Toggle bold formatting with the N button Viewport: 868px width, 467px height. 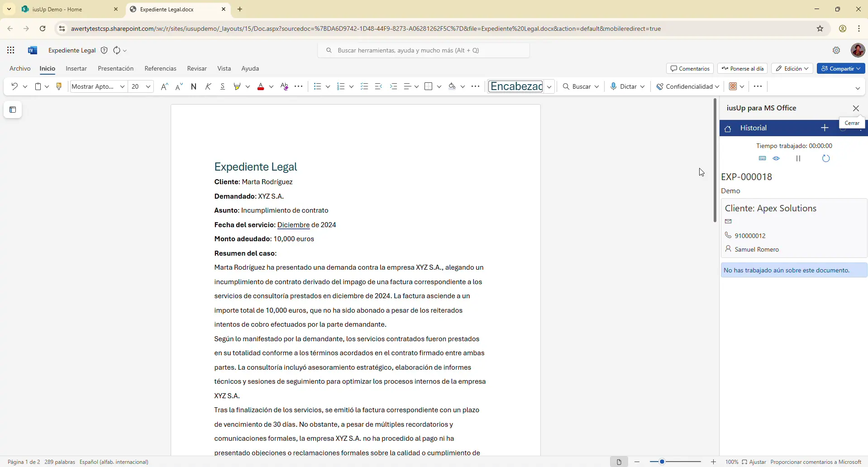194,86
